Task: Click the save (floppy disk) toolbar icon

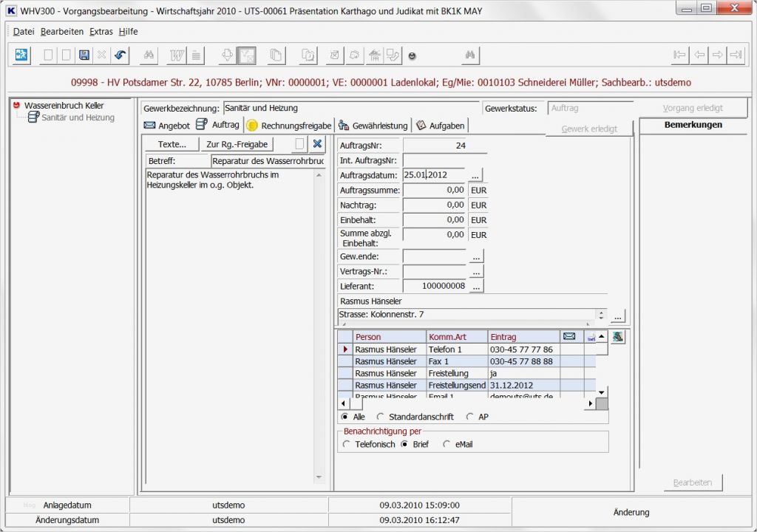Action: tap(84, 55)
